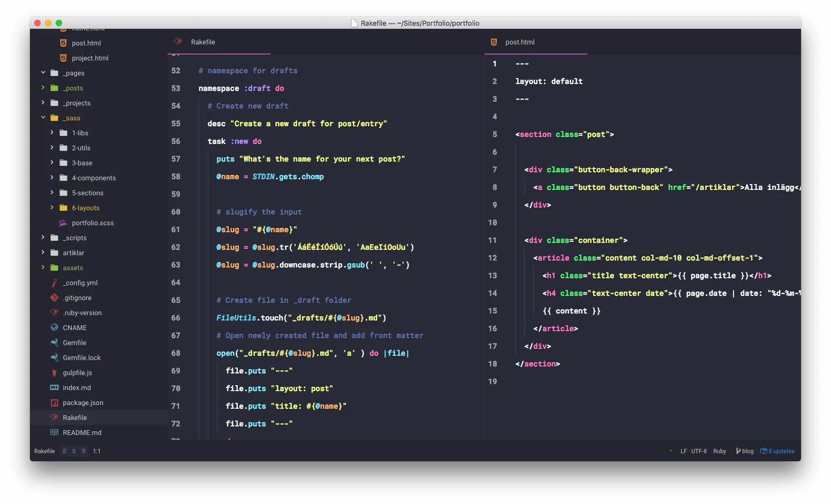Click the gem icon beside Gemfile
831x504 pixels.
click(54, 342)
